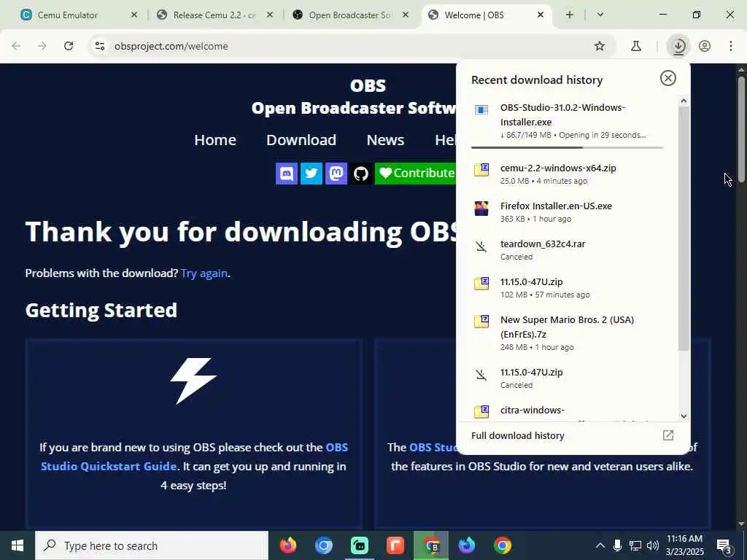This screenshot has width=747, height=560.
Task: Select the canceled teardown_632c4.rar entry
Action: click(x=567, y=249)
